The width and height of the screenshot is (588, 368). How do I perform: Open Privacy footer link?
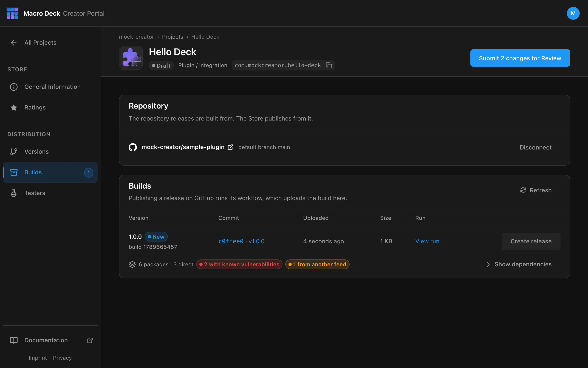pyautogui.click(x=62, y=358)
